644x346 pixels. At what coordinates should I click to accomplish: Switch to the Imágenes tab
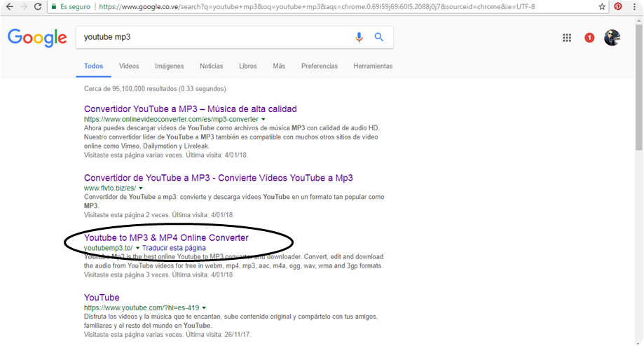pos(169,66)
